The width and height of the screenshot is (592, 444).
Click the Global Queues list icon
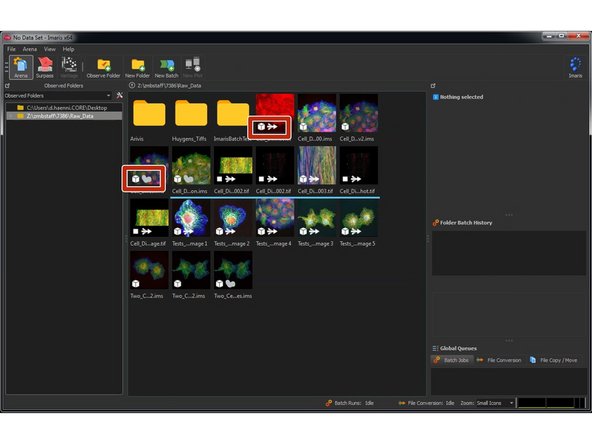[x=435, y=348]
